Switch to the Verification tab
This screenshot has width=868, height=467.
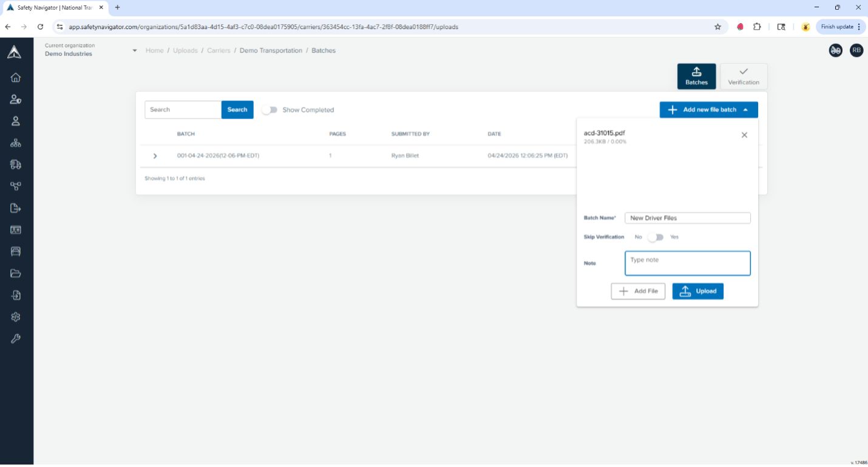(x=744, y=76)
